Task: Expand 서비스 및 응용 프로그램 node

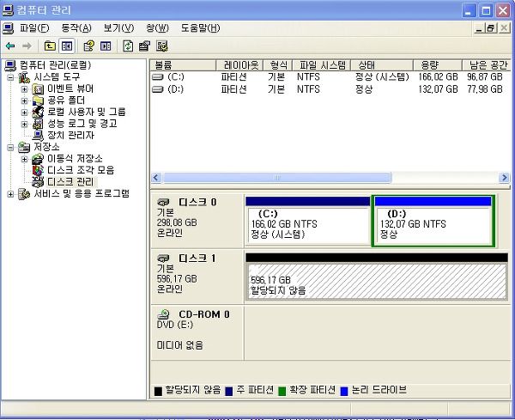Action: click(11, 194)
